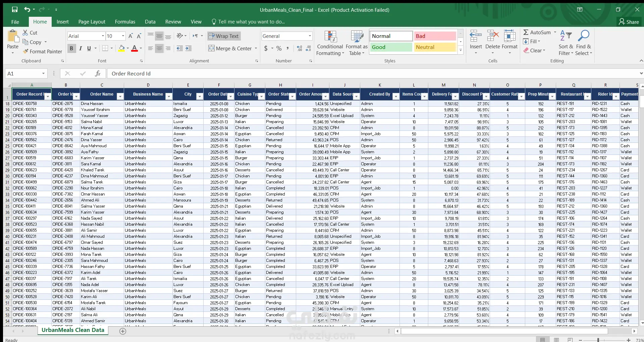This screenshot has height=342, width=644.
Task: Open the General number format dropdown
Action: pyautogui.click(x=310, y=36)
